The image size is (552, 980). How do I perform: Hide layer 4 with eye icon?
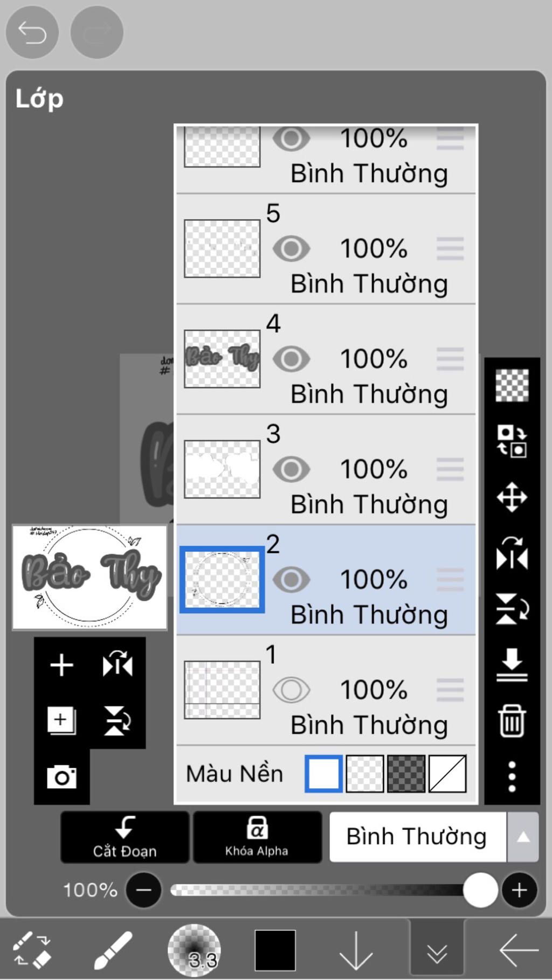[291, 359]
